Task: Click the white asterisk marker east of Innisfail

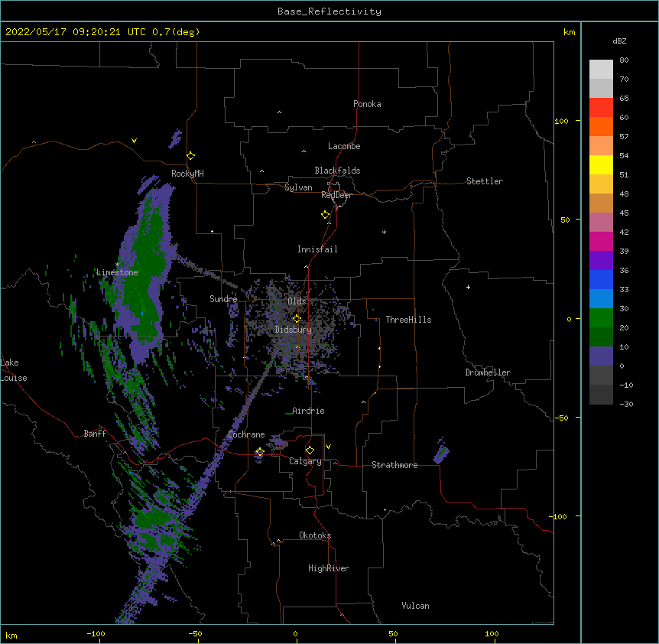Action: [384, 232]
